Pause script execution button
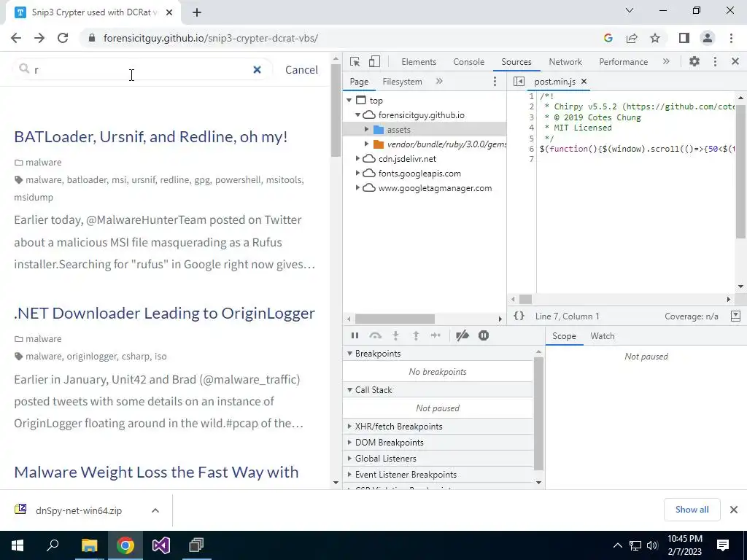Screen dimensions: 747x560 [355, 335]
